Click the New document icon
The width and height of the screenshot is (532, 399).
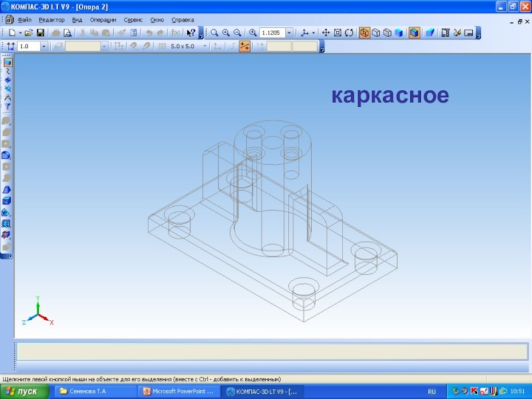click(x=11, y=33)
